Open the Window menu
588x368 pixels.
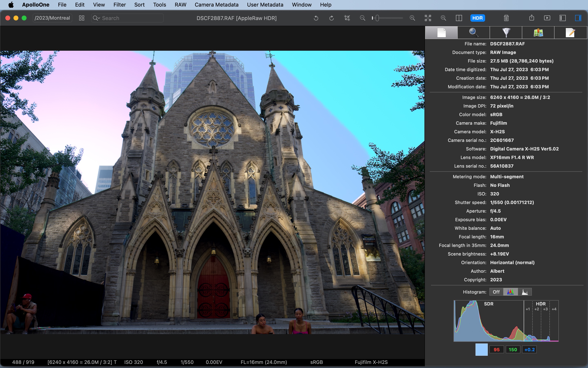(x=302, y=5)
